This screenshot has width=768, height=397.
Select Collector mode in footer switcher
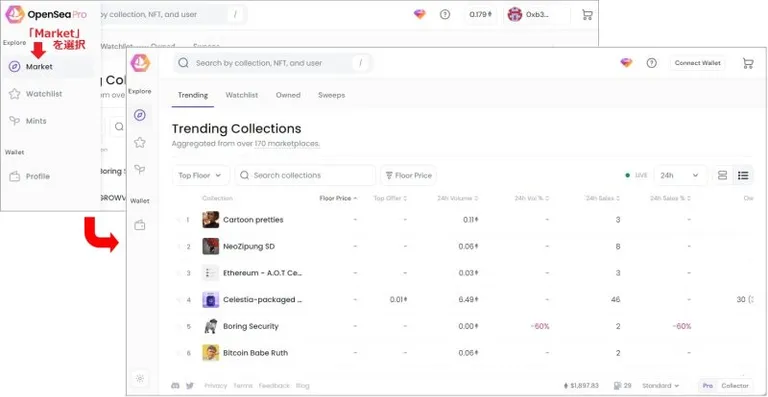point(735,386)
